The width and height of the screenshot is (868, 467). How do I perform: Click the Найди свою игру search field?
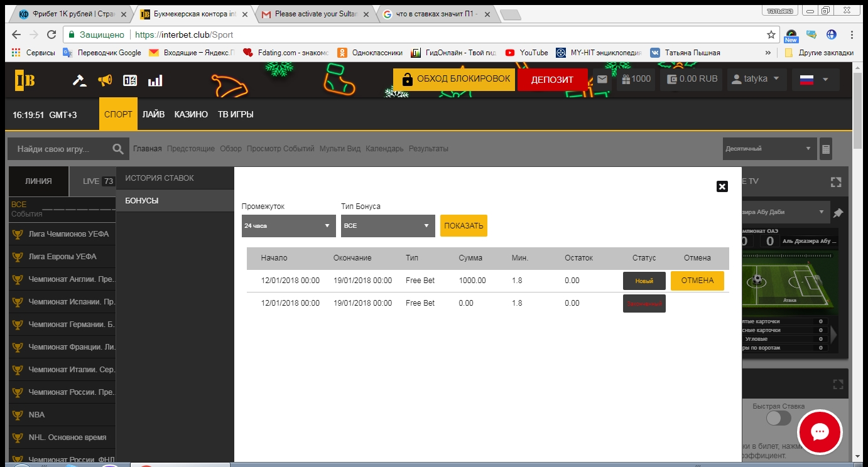pyautogui.click(x=60, y=149)
